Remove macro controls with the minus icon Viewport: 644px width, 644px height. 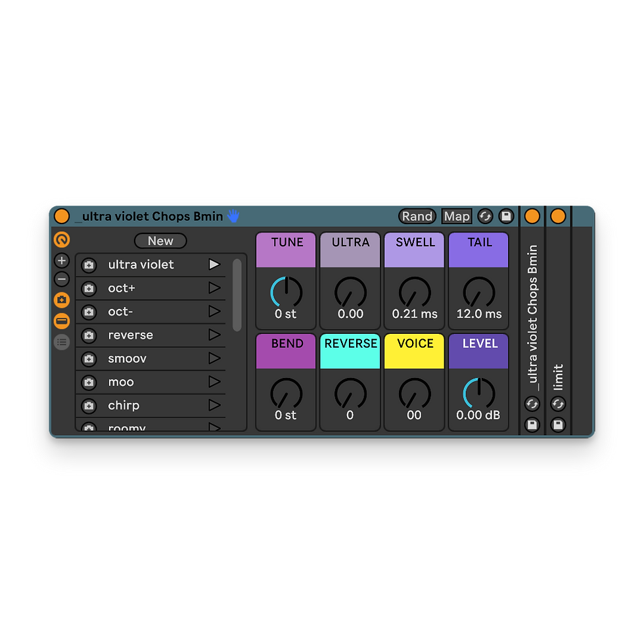click(62, 279)
